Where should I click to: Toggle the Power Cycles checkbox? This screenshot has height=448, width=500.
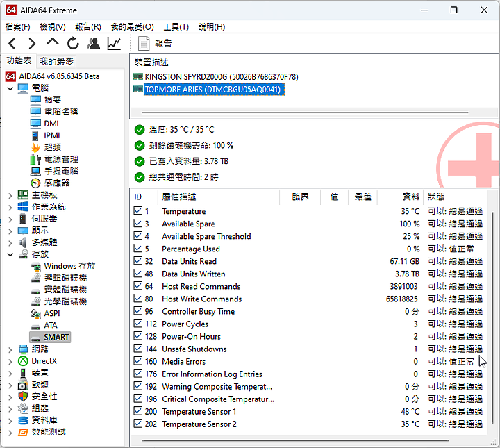[x=138, y=324]
